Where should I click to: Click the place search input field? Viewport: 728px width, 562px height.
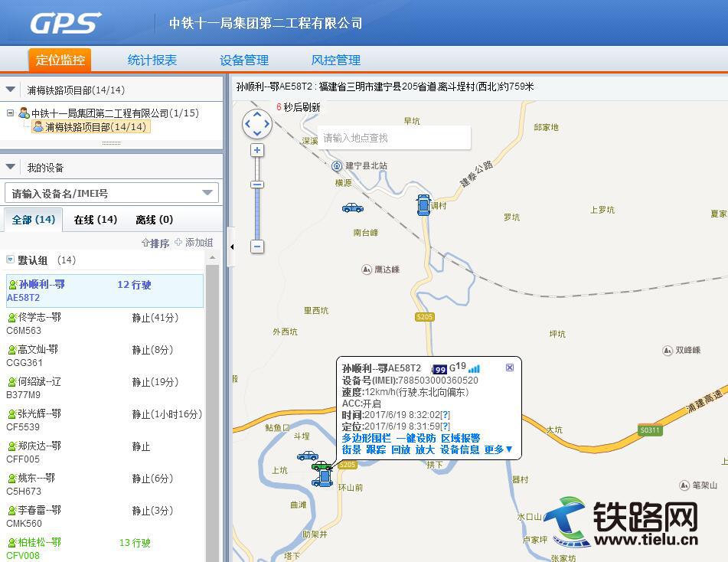[394, 138]
